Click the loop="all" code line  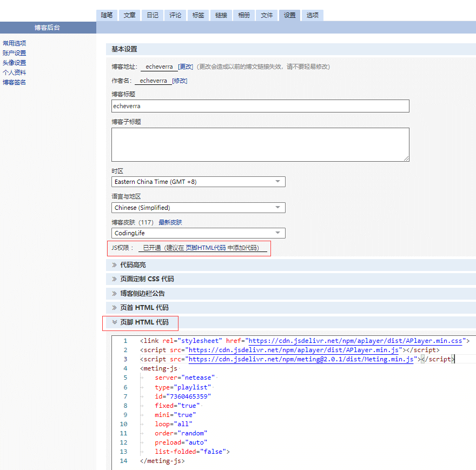(x=173, y=424)
